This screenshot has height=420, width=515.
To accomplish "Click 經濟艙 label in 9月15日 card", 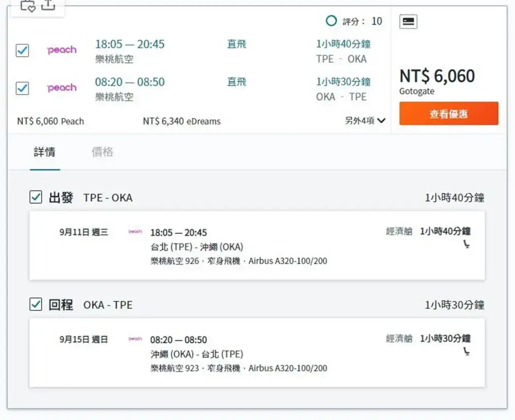I will point(399,338).
